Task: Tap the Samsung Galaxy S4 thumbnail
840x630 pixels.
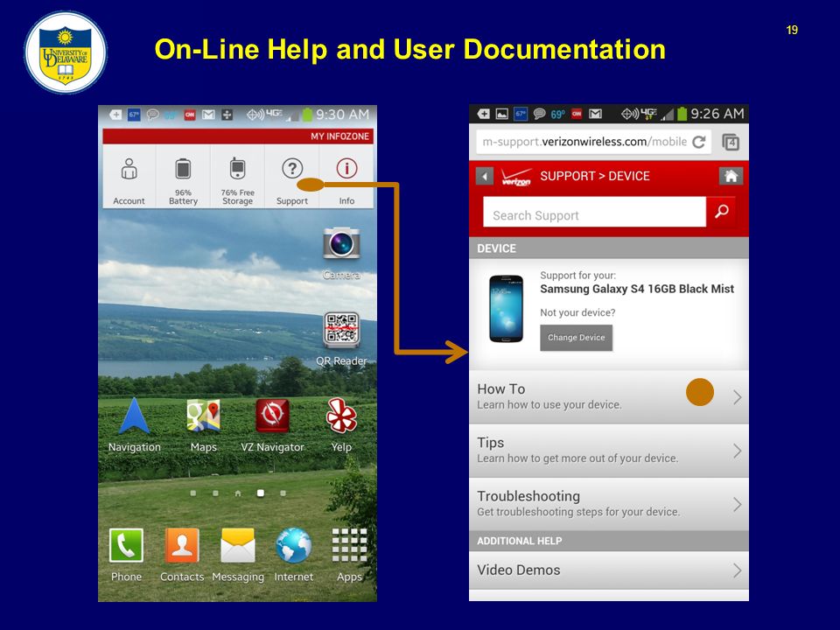Action: tap(507, 309)
